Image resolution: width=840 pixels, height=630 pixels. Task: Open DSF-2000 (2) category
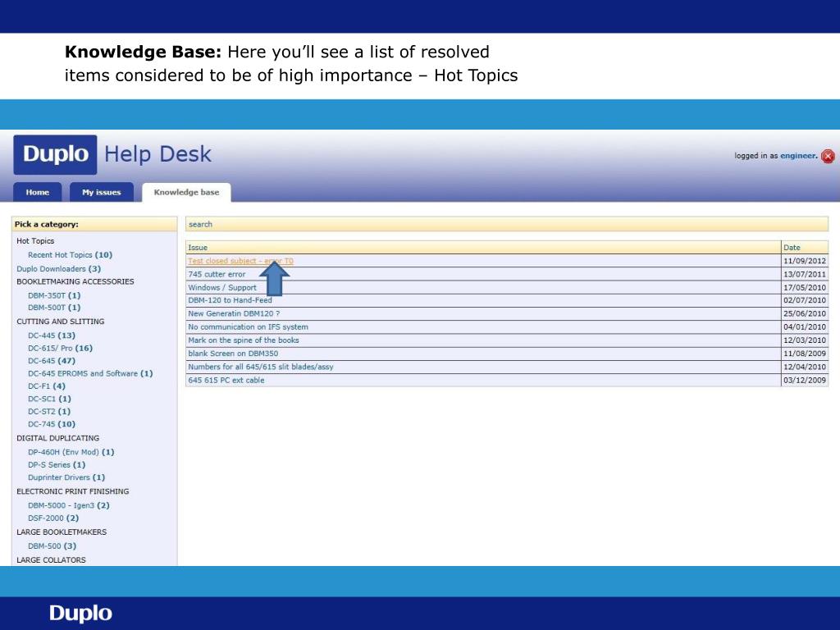click(53, 518)
